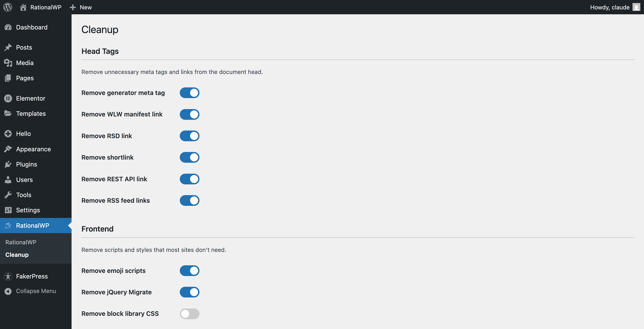The height and width of the screenshot is (329, 644).
Task: Open the Howdy, claude account menu
Action: click(x=610, y=7)
